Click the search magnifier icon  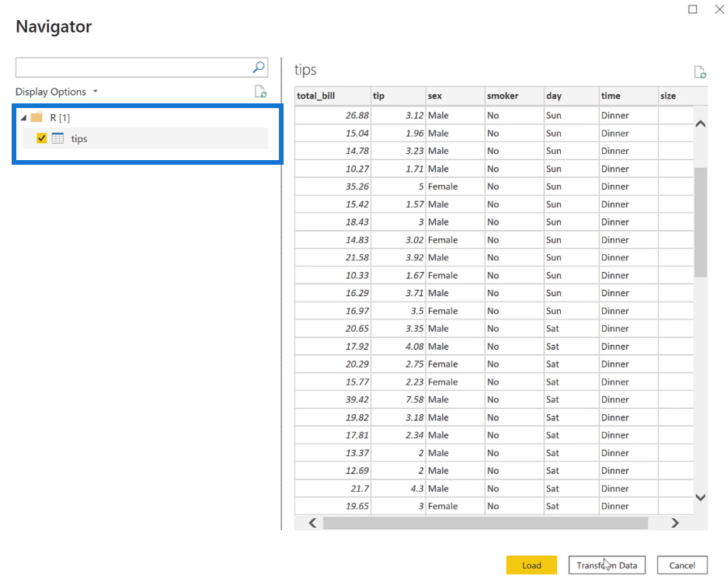(x=259, y=68)
